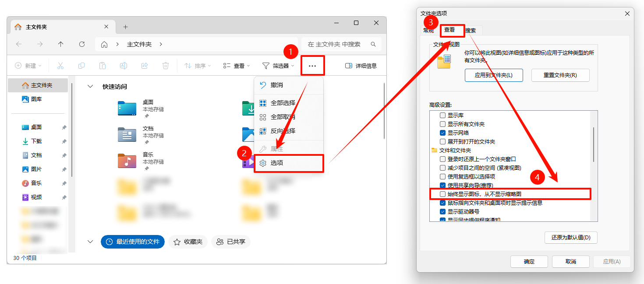Enable 始终显示图标，从不显示缩略图 checkbox
Screen dimensions: 644x284
pyautogui.click(x=443, y=194)
